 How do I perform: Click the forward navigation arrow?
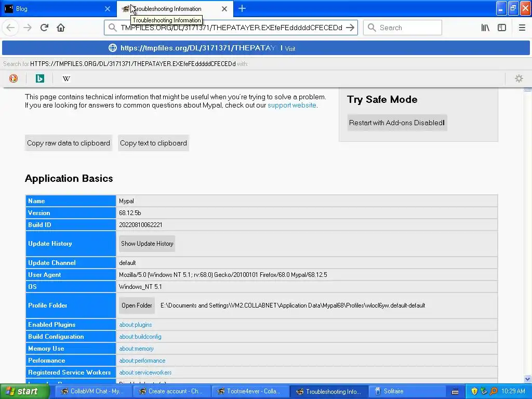(x=28, y=28)
